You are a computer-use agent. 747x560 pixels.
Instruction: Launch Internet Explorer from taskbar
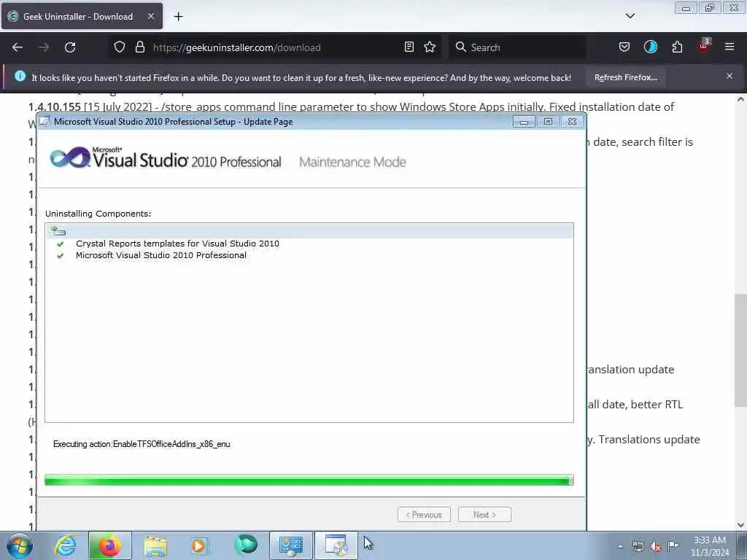coord(65,545)
